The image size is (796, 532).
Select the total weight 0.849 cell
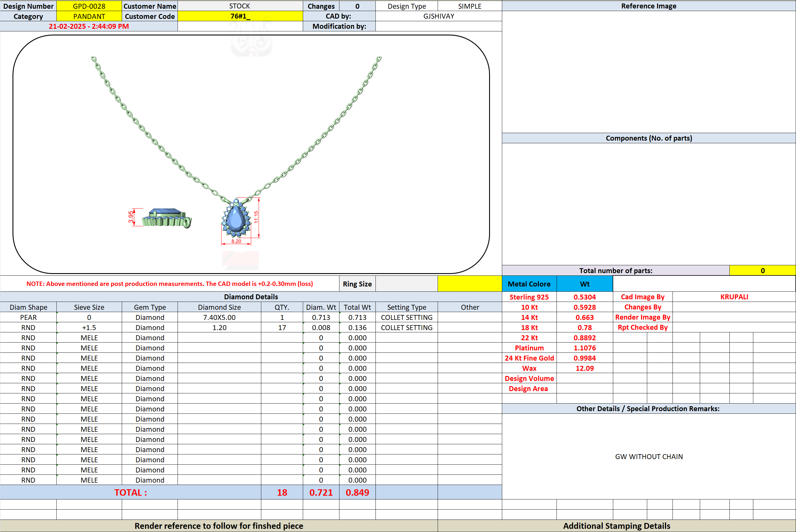coord(357,492)
